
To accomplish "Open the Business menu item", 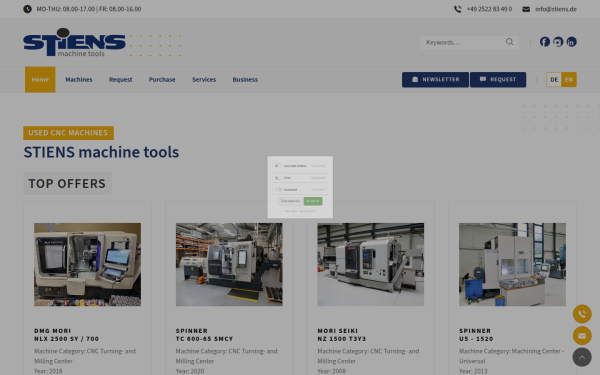I will pyautogui.click(x=245, y=80).
